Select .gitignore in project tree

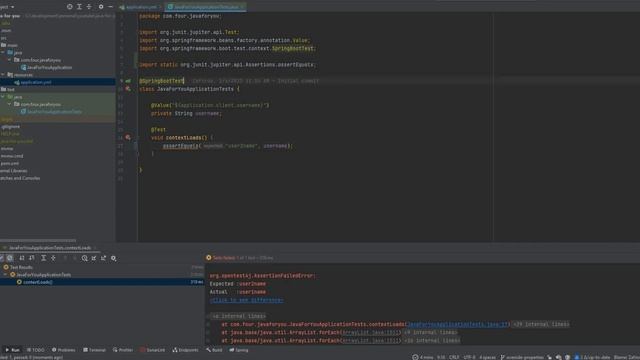click(11, 127)
